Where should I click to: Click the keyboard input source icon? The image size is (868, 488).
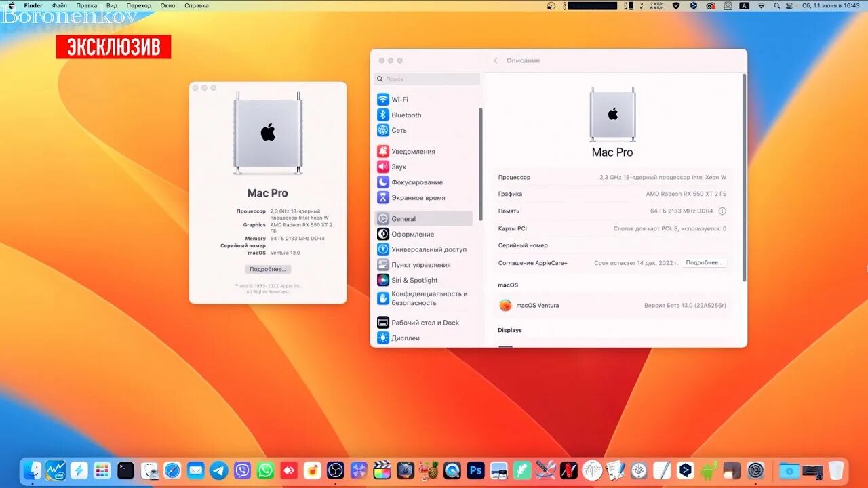(744, 5)
